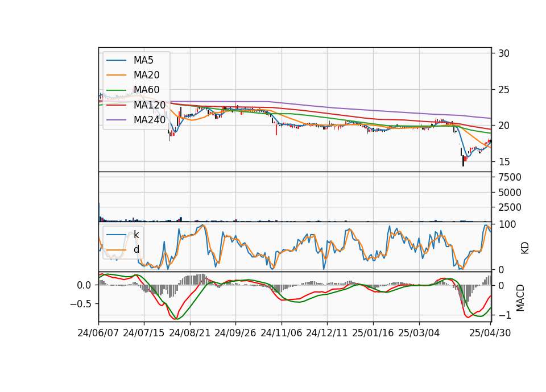The width and height of the screenshot is (546, 392).
Task: Click the 24/06/07 date label
Action: click(x=98, y=333)
